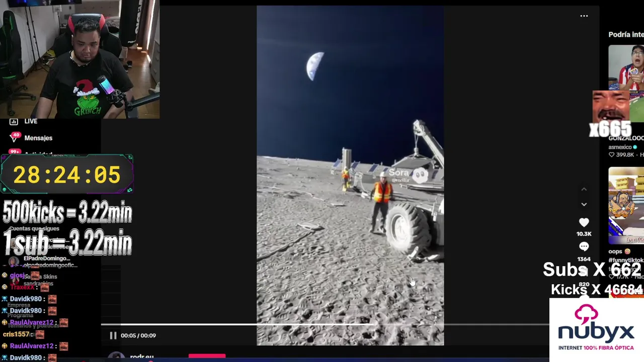This screenshot has width=644, height=362.
Task: Click the 'Podría inte' recommendations heading
Action: [x=626, y=35]
